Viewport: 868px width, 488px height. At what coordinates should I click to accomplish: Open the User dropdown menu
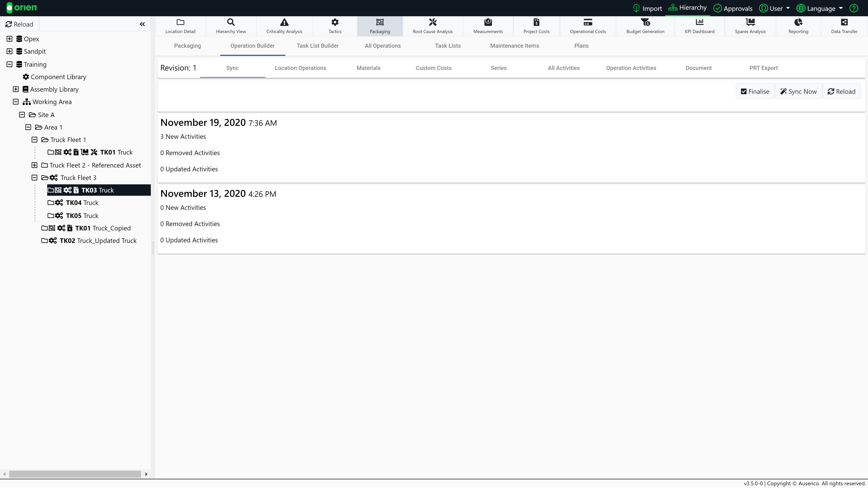[x=774, y=8]
